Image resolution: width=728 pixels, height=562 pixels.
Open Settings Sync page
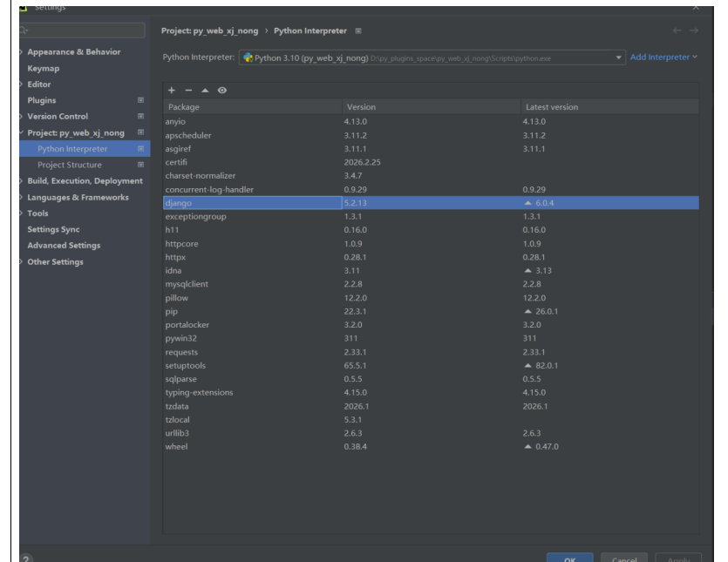click(53, 229)
